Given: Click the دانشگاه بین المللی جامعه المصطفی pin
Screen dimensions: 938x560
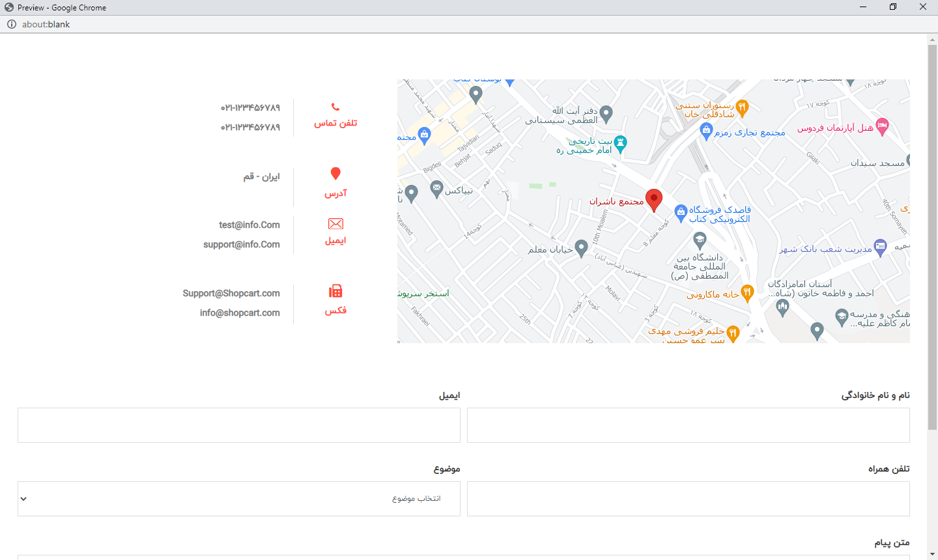Looking at the screenshot, I should point(700,240).
